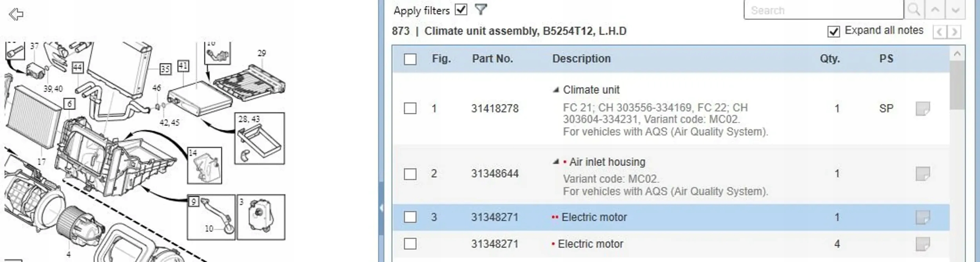Go to next section arrow button

pyautogui.click(x=955, y=32)
